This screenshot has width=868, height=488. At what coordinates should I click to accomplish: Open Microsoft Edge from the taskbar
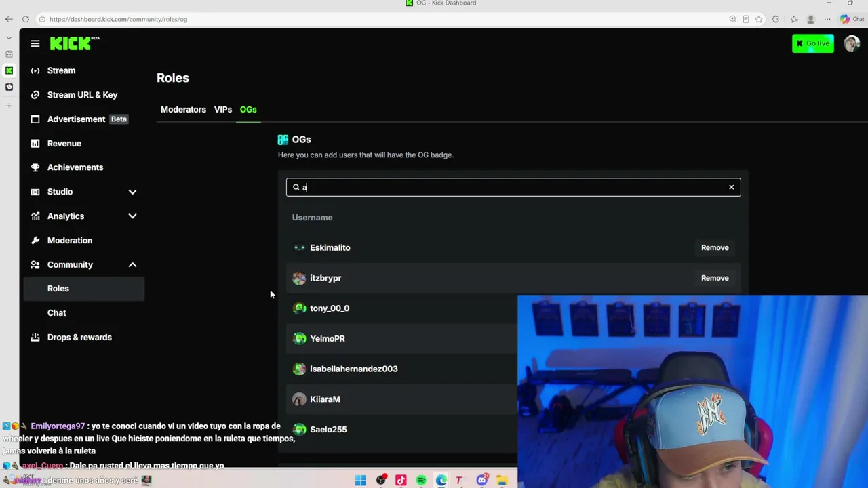click(x=441, y=481)
